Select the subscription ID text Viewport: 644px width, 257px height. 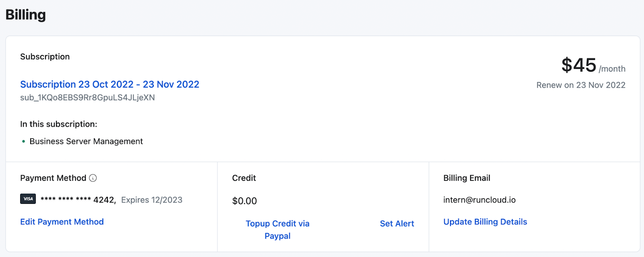point(87,98)
